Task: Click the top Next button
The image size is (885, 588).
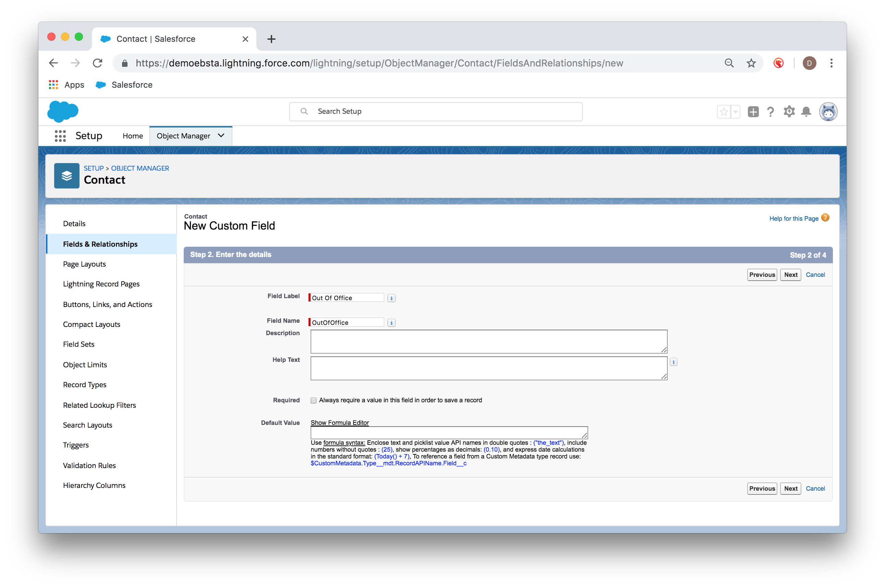Action: (790, 274)
